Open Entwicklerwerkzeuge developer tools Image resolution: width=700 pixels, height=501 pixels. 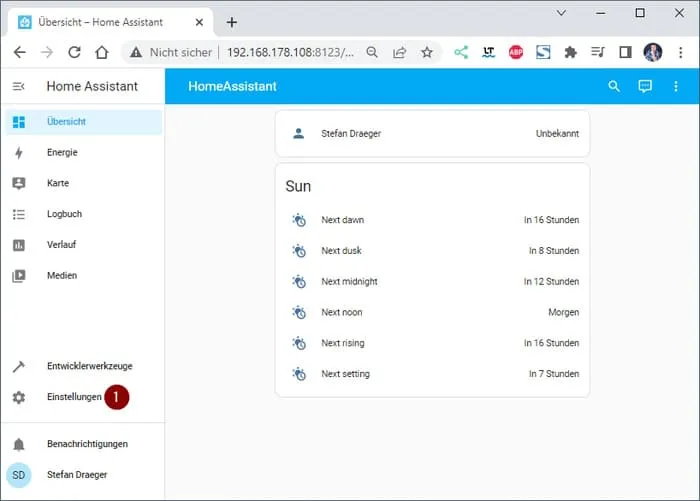(89, 367)
